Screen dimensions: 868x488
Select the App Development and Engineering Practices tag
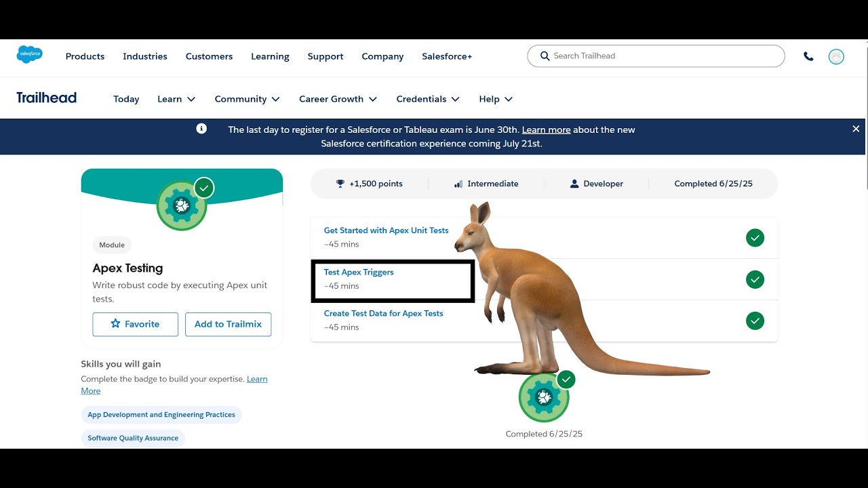click(161, 415)
